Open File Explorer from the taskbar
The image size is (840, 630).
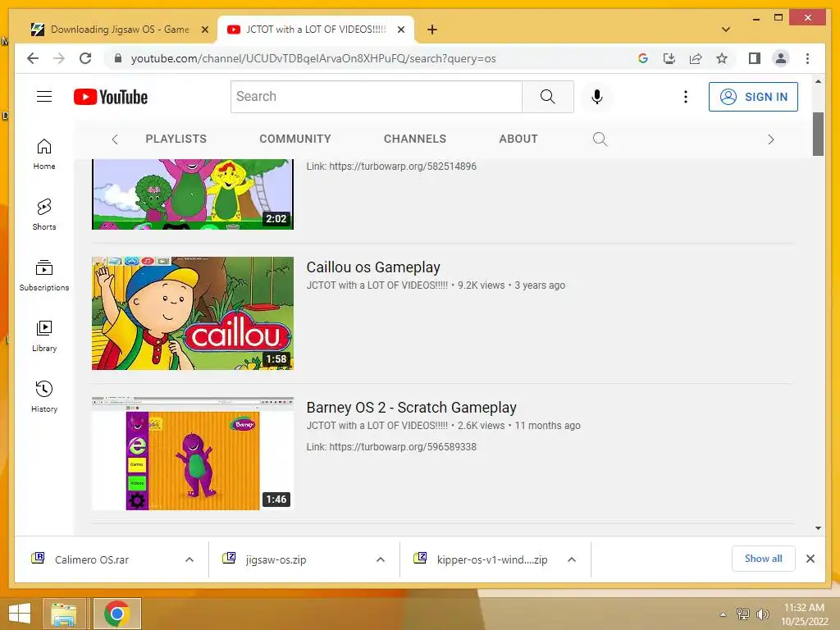pos(64,614)
